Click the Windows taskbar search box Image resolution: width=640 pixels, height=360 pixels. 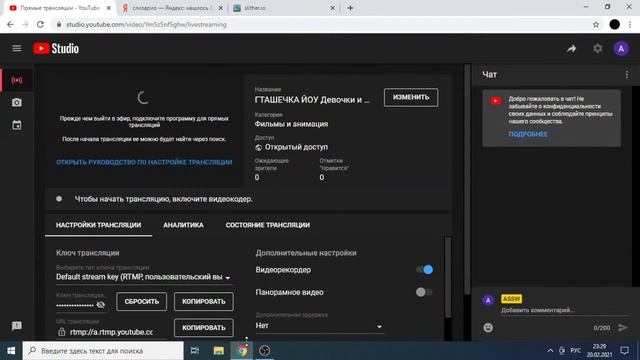103,351
